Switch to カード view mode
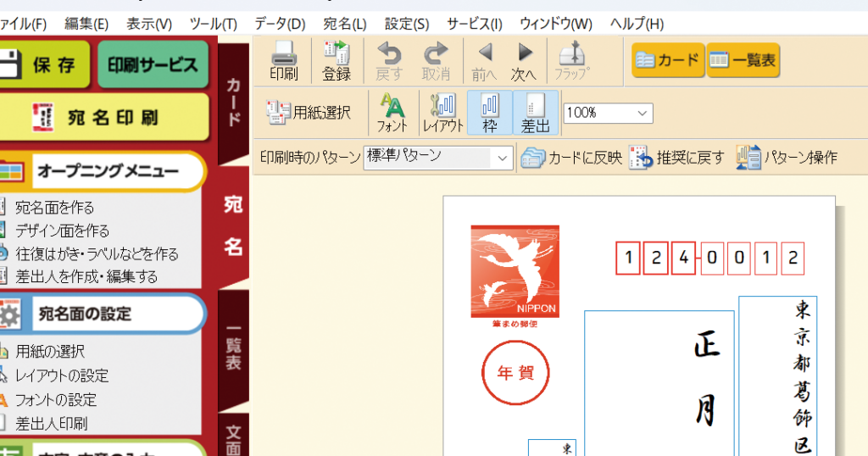Image resolution: width=868 pixels, height=456 pixels. (x=668, y=59)
